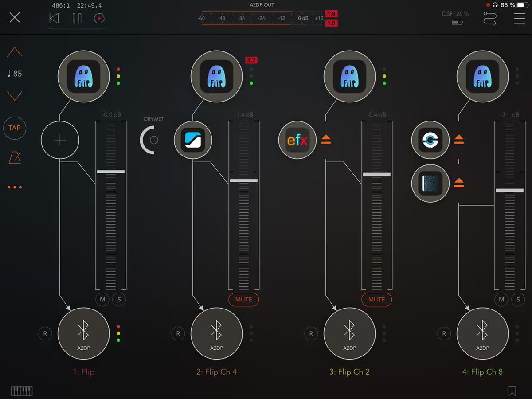Select the channel label 2: Flip Ch 4
The image size is (532, 399).
tap(216, 372)
